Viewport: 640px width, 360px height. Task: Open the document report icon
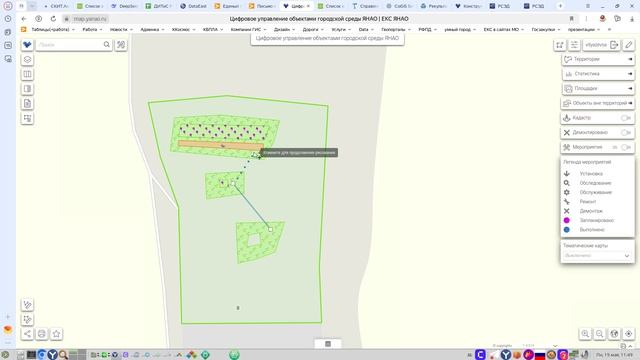[27, 104]
